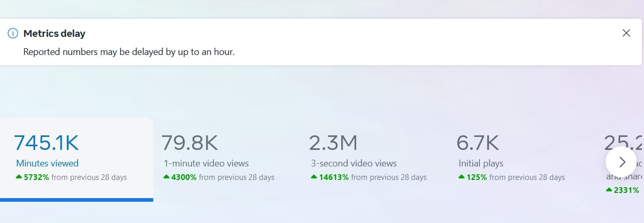Click green up arrow beside 125%
The width and height of the screenshot is (644, 223).
tap(462, 177)
